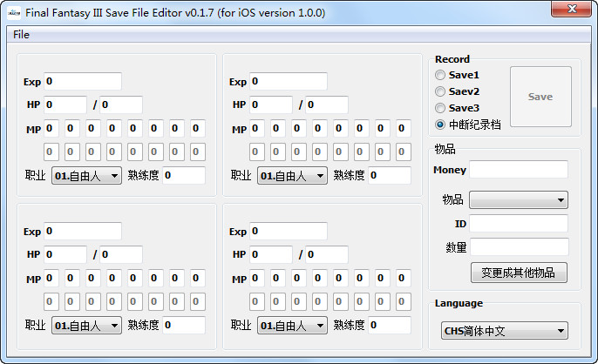Click bottom-left character's 熟练度 field
598x364 pixels.
pos(183,326)
